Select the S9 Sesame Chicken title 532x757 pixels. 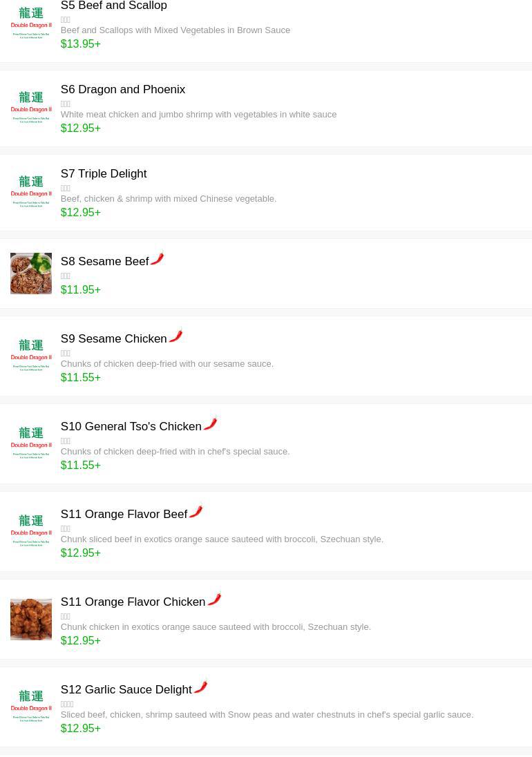[113, 339]
